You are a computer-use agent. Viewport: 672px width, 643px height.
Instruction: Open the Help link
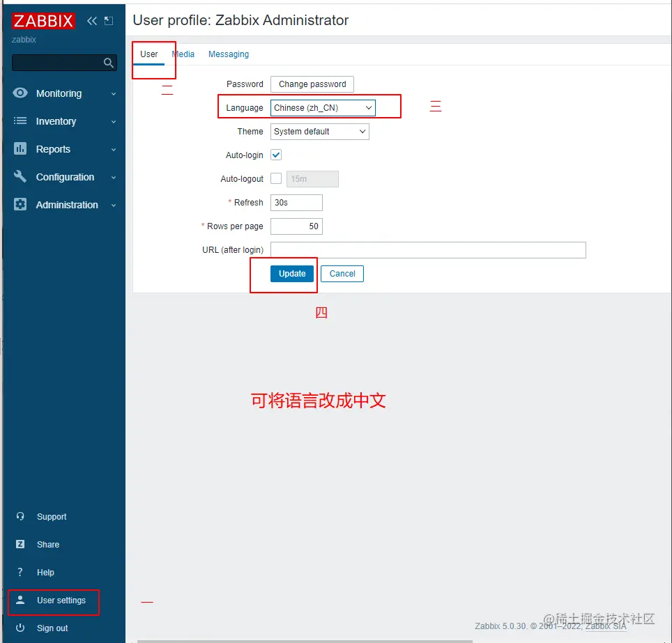(45, 573)
